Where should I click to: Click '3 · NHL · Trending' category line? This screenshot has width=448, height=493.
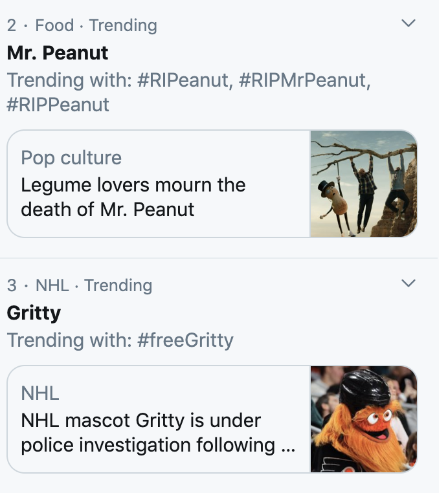point(79,285)
